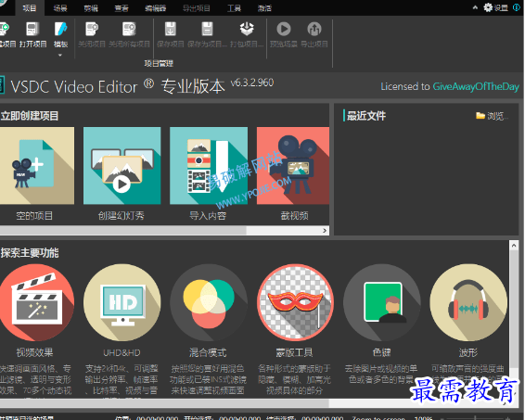Click the 波形 waveform headphones icon
The height and width of the screenshot is (420, 525).
[x=468, y=302]
